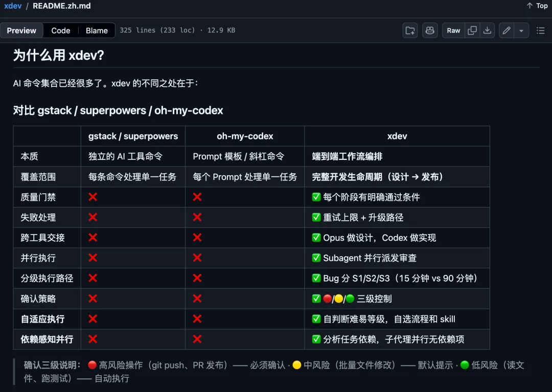Image resolution: width=552 pixels, height=392 pixels.
Task: Open the outline list icon
Action: click(540, 31)
